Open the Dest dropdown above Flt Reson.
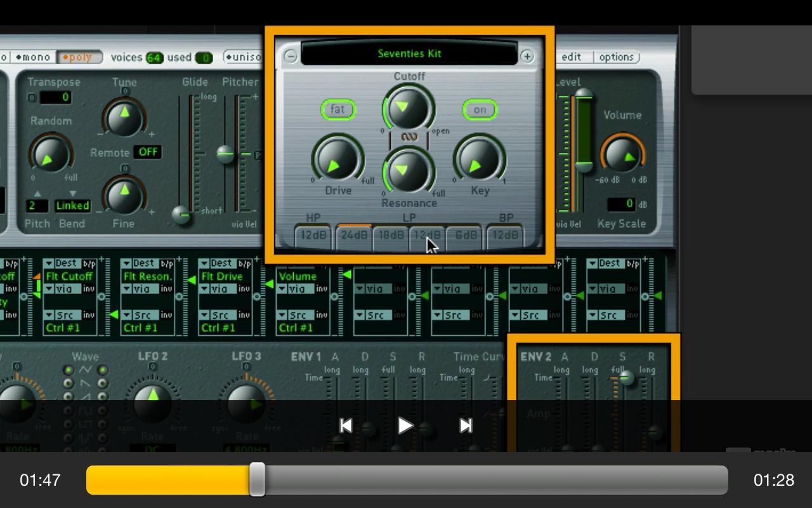 point(140,264)
